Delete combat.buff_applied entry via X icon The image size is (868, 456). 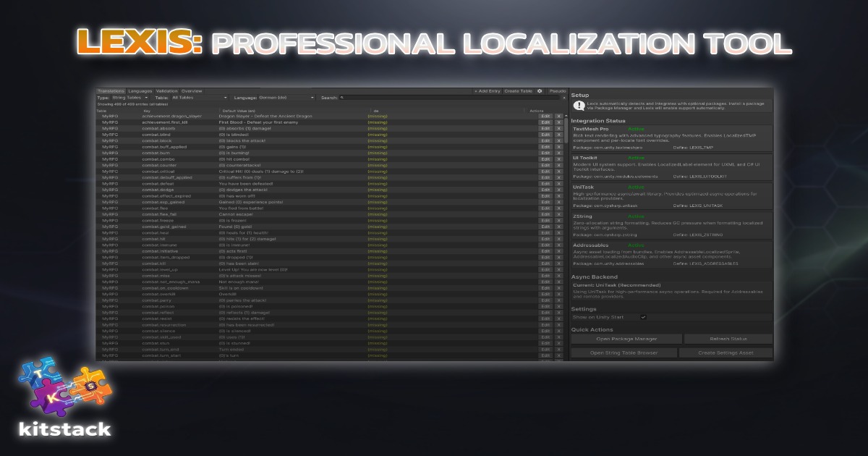click(559, 147)
